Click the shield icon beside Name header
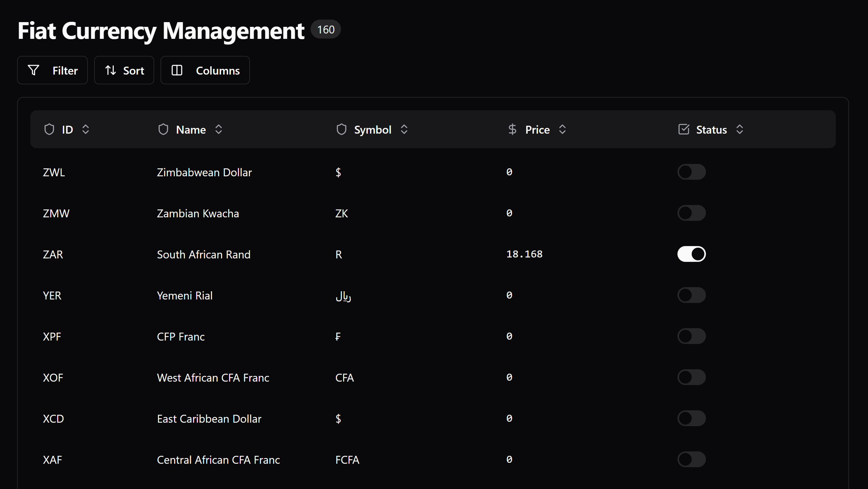The height and width of the screenshot is (489, 868). [x=163, y=130]
